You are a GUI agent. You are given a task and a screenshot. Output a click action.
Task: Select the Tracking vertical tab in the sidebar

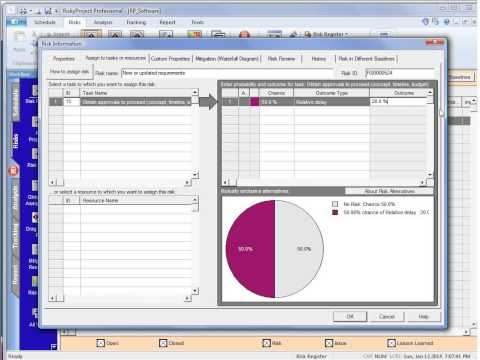15,236
